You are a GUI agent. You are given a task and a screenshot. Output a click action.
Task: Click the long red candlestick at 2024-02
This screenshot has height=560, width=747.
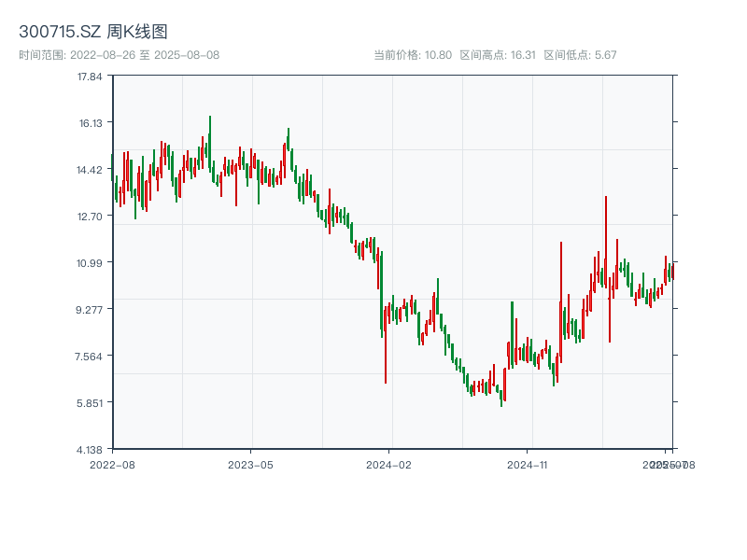[385, 345]
